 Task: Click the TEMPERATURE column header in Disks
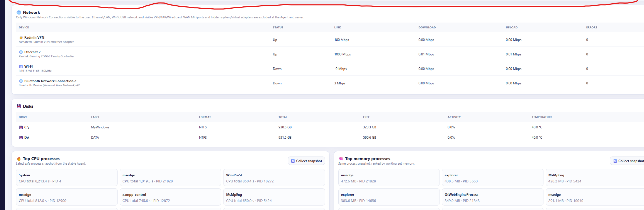pos(542,117)
